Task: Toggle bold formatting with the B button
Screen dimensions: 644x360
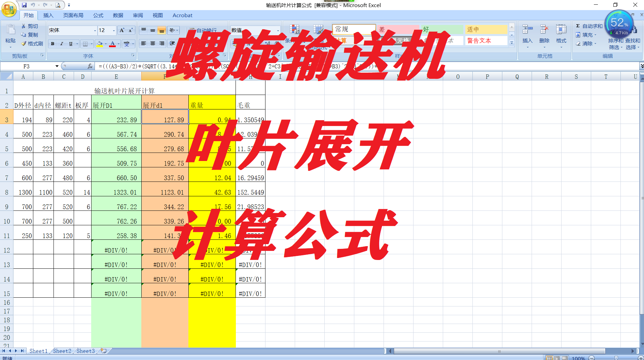Action: tap(52, 43)
